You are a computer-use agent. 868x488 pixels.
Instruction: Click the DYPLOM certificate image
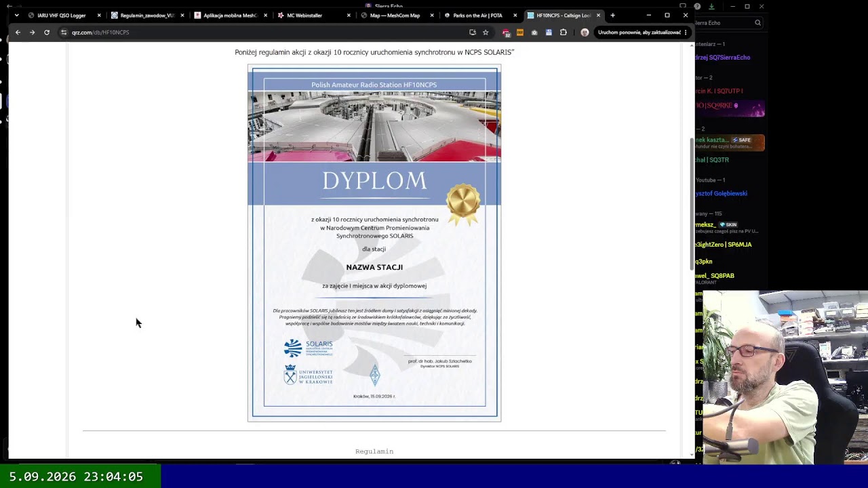(374, 243)
